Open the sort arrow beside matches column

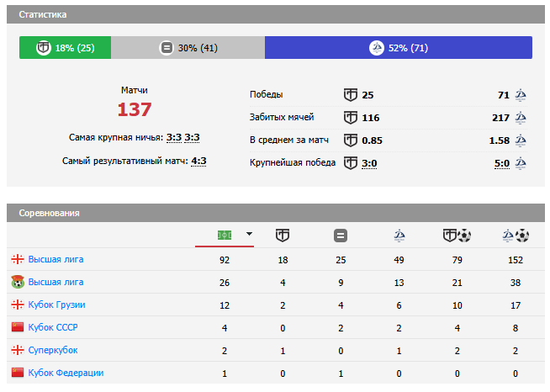249,235
